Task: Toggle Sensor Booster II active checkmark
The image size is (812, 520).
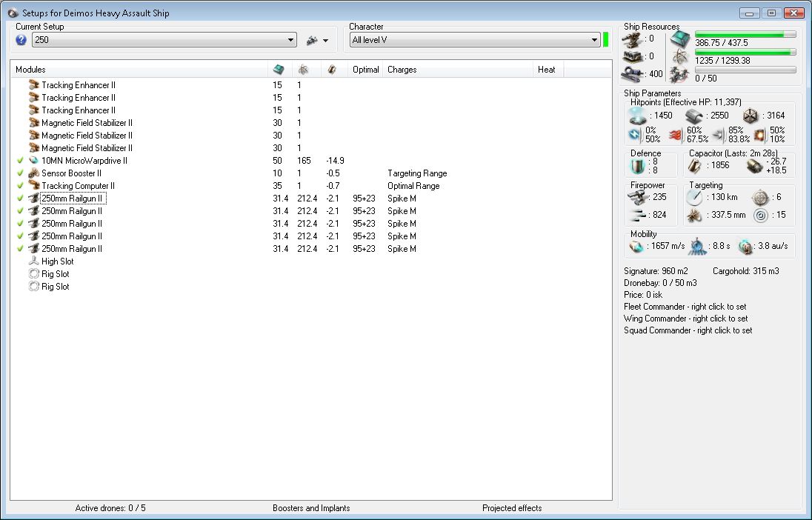Action: pyautogui.click(x=20, y=173)
